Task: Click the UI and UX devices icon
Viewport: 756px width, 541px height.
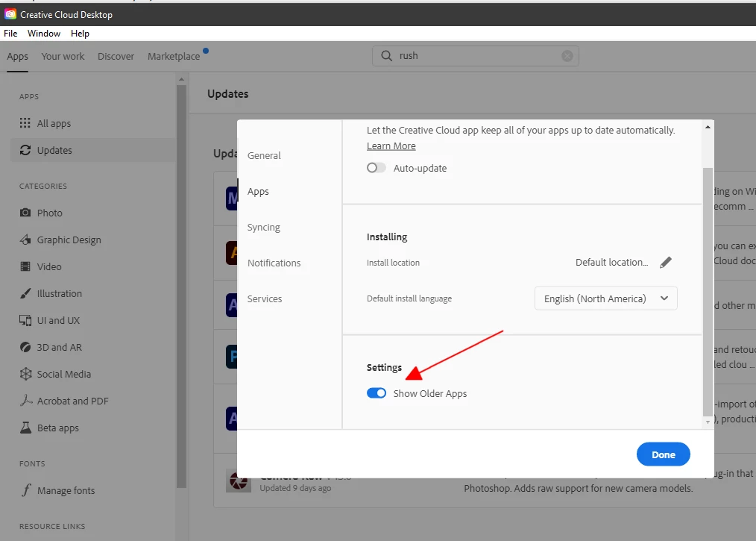Action: point(25,320)
